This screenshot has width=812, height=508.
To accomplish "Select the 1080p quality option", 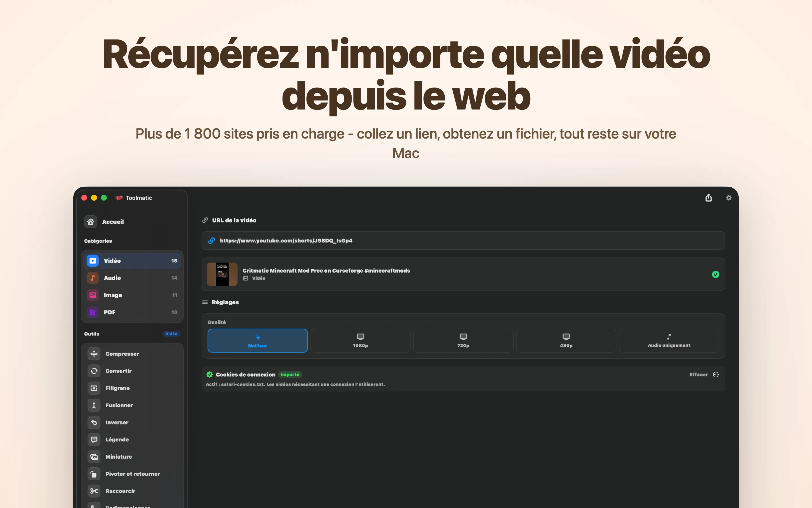I will 360,341.
